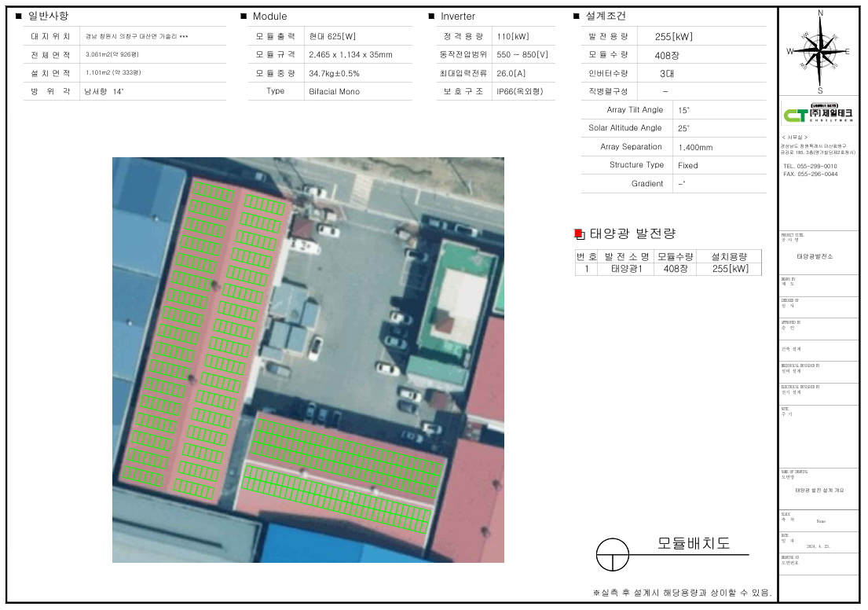Screen dimensions: 868x610
Task: Click the black bullet beside 일반사항
Action: [x=19, y=16]
